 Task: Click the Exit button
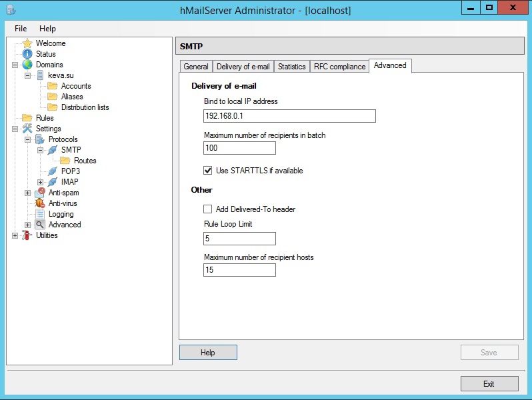pos(489,384)
